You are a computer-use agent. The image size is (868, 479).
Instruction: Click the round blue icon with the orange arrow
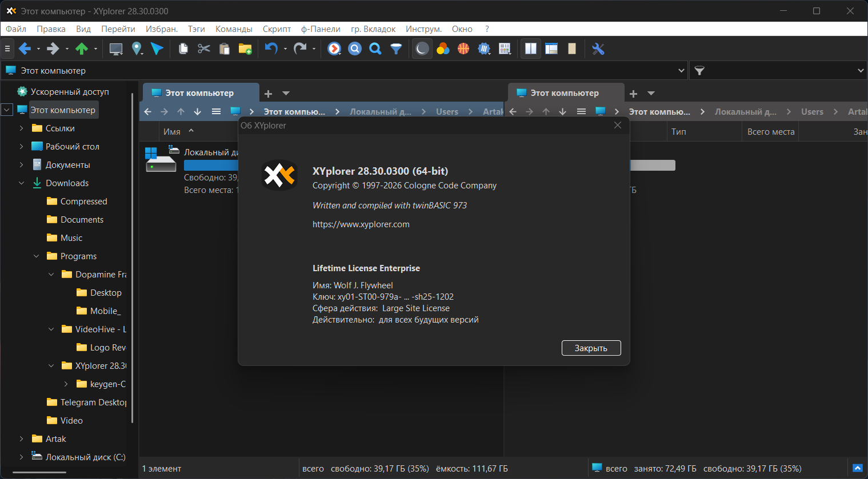tap(334, 49)
